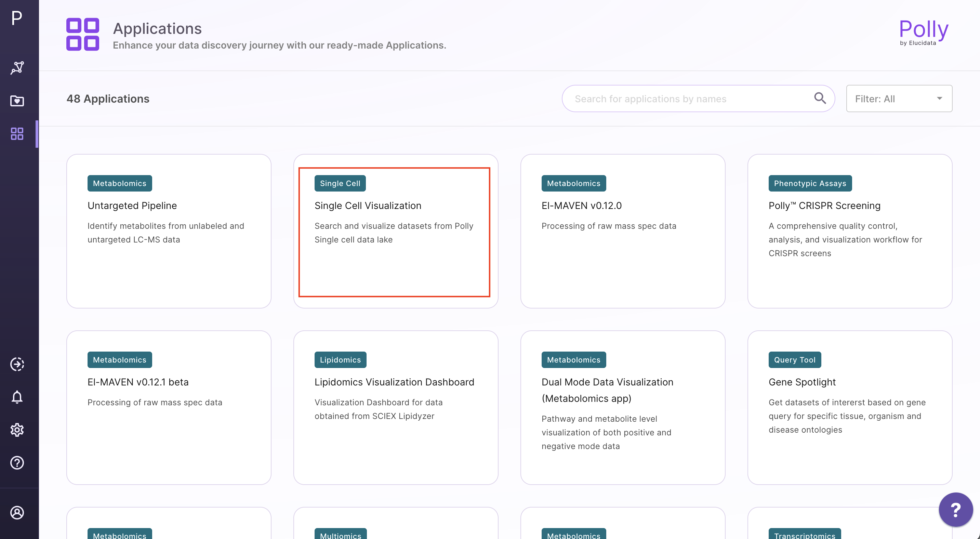The width and height of the screenshot is (980, 539).
Task: Open the user profile icon
Action: tap(17, 512)
